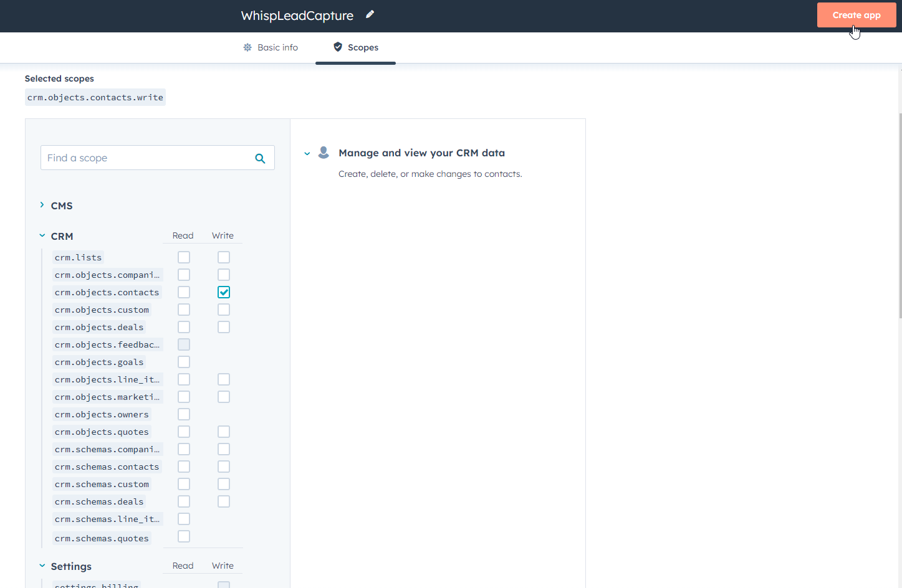Click the magnifier icon in scope search
The height and width of the screenshot is (588, 902).
[260, 158]
